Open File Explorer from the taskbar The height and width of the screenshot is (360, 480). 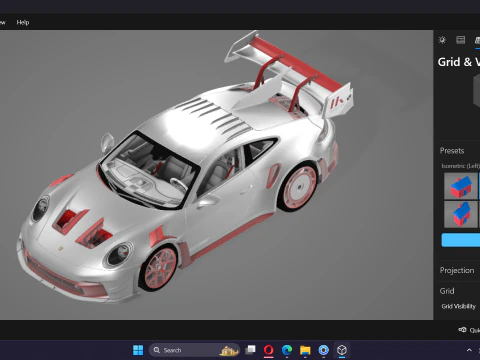(305, 350)
